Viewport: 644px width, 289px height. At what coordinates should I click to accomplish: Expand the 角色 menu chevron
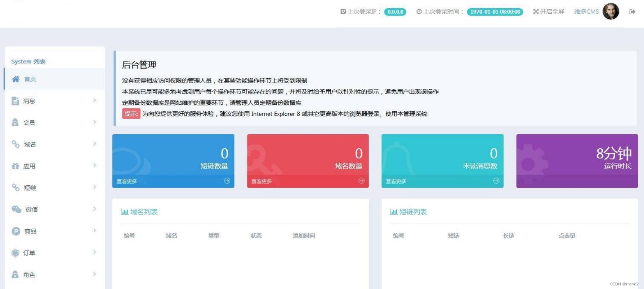coord(95,274)
